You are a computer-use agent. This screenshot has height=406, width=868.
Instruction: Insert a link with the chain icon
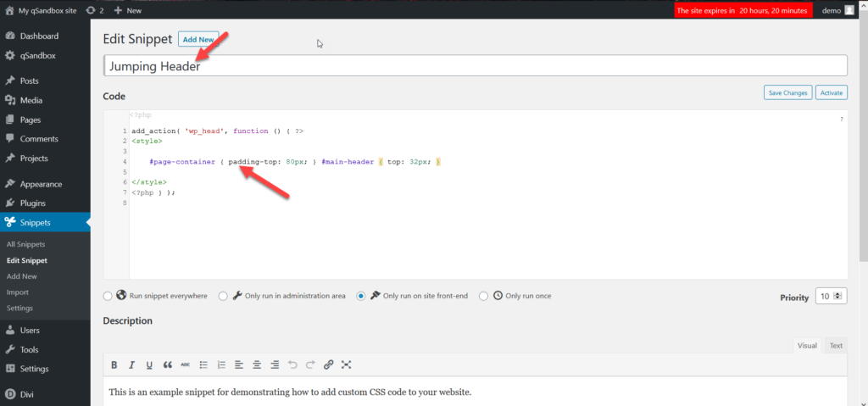click(329, 364)
